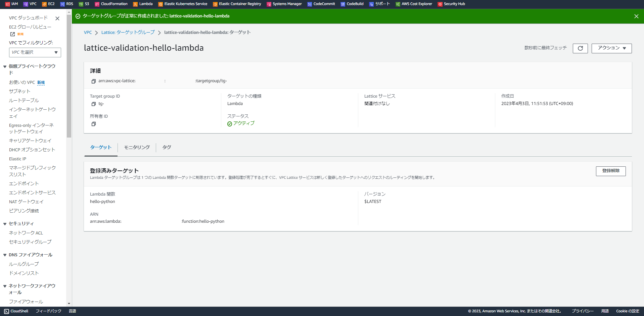This screenshot has height=316, width=644.
Task: Open ピアリング接続 in sidebar
Action: [x=24, y=211]
